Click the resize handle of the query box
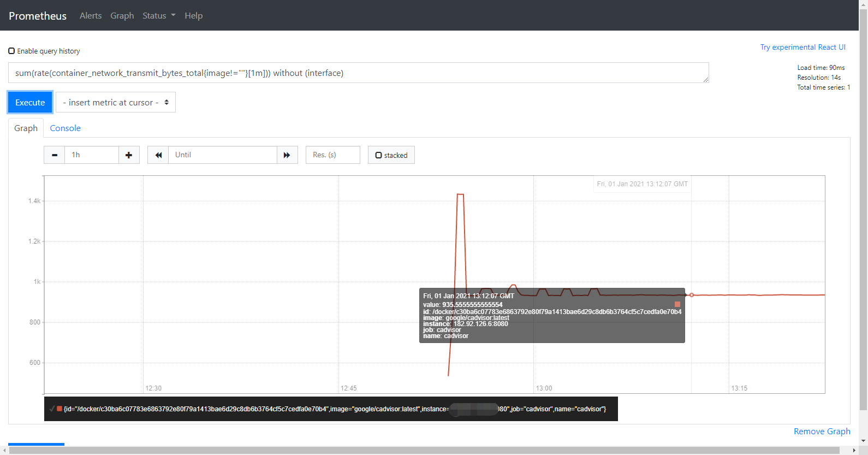The image size is (868, 455). click(x=705, y=80)
